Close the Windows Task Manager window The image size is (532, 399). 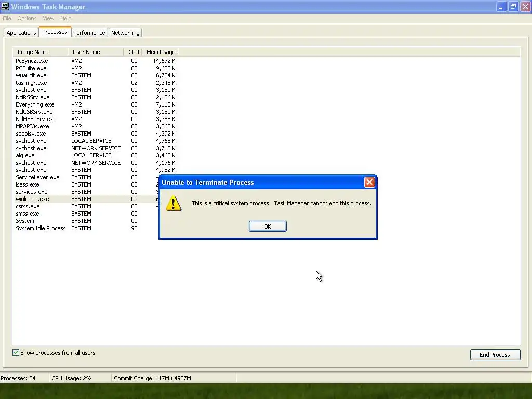click(525, 7)
